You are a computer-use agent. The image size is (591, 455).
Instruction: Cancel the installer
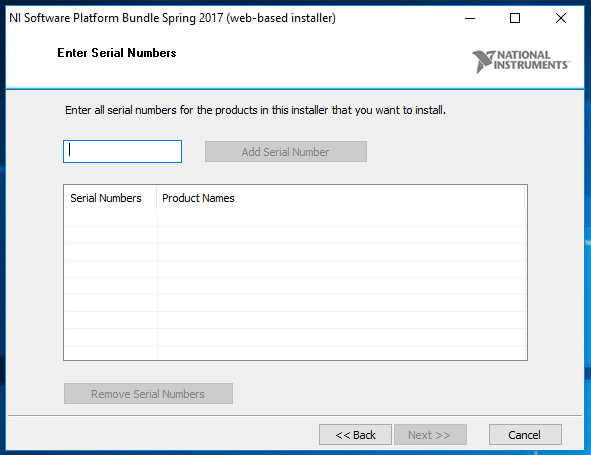525,435
